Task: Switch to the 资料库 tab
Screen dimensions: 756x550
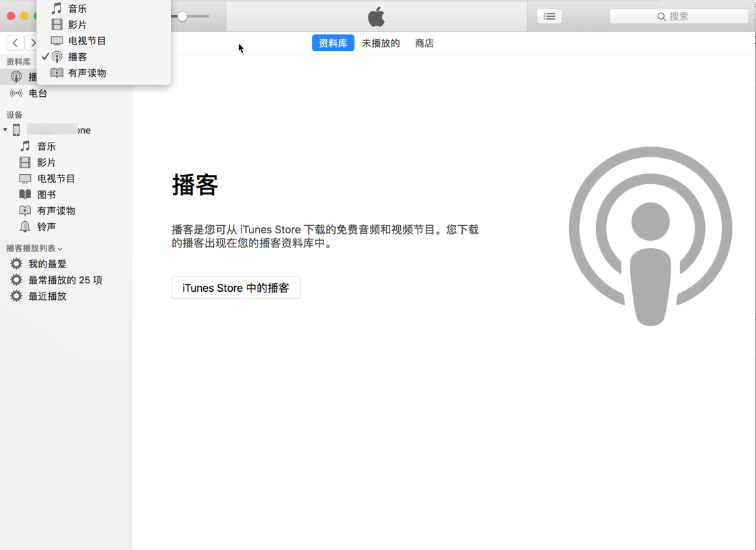Action: click(x=333, y=43)
